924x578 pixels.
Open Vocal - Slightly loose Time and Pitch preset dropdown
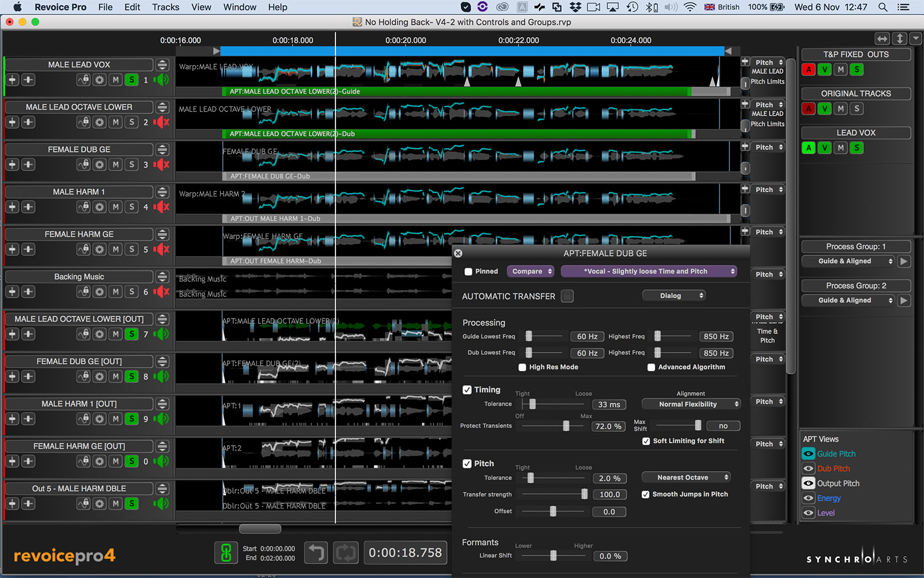(x=649, y=271)
